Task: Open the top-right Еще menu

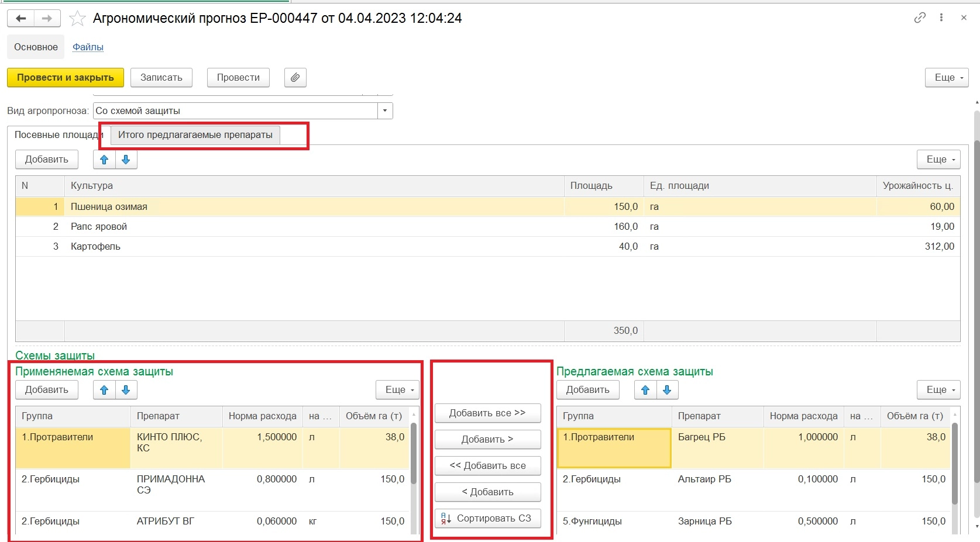Action: point(947,78)
